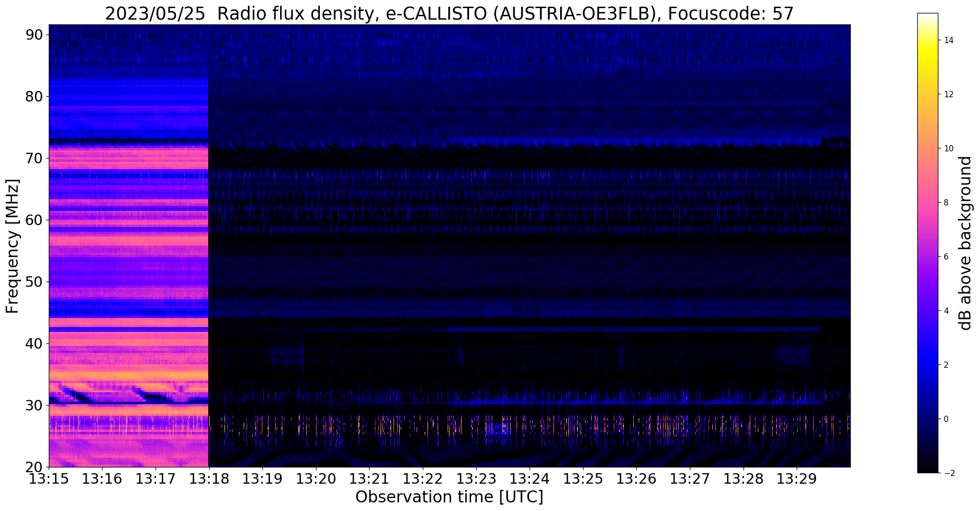Image resolution: width=980 pixels, height=511 pixels.
Task: Click the 90 MHz frequency tick label
Action: 34,34
